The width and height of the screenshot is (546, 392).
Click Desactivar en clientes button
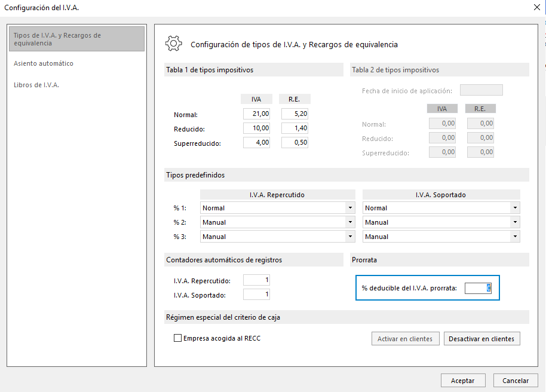[x=481, y=338]
